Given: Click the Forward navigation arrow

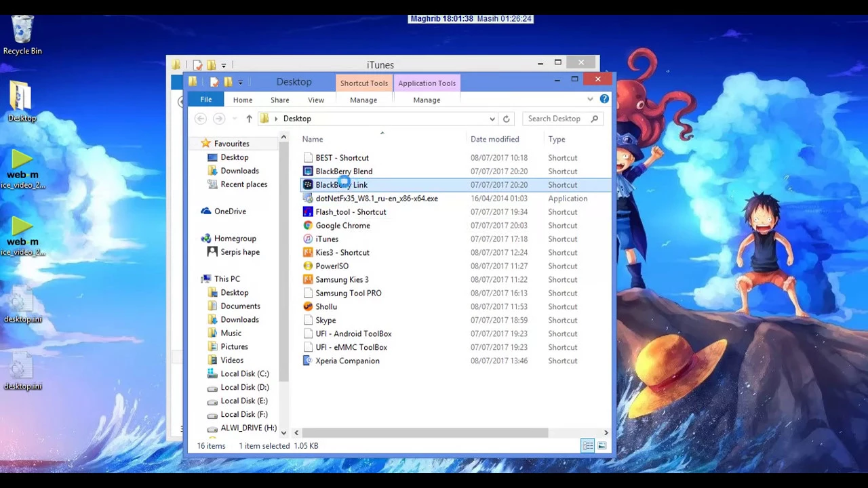Looking at the screenshot, I should pyautogui.click(x=218, y=119).
